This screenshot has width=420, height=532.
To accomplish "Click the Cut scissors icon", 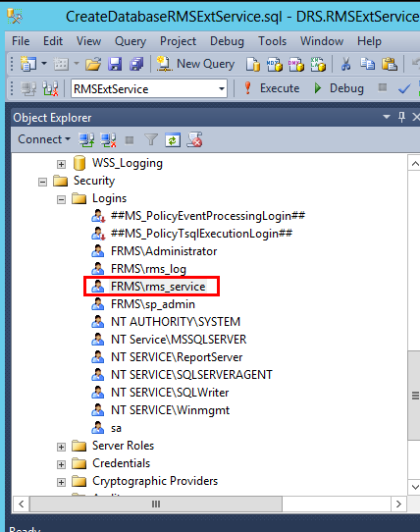I will (x=345, y=64).
